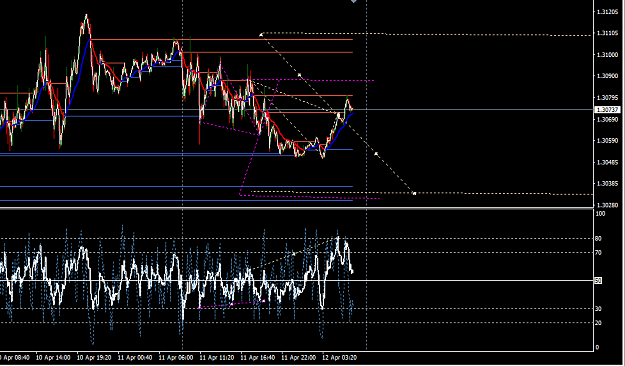Click indicator scale value 100

pos(600,214)
